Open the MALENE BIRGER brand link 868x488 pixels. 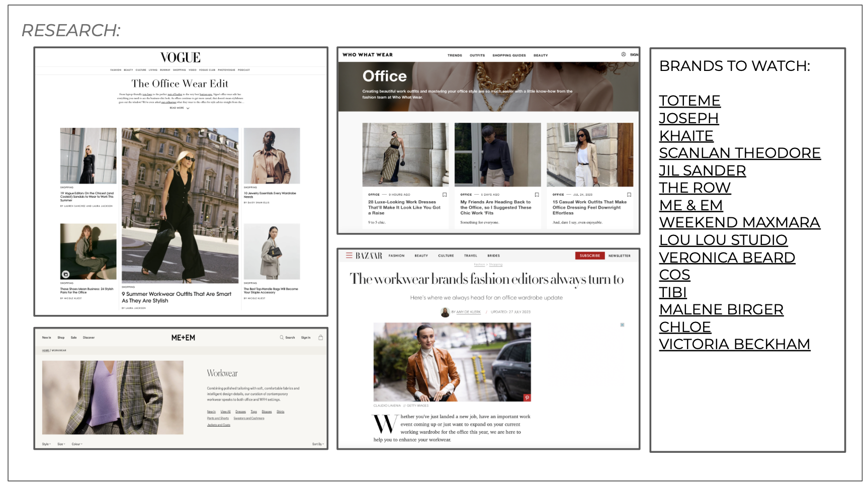tap(721, 309)
